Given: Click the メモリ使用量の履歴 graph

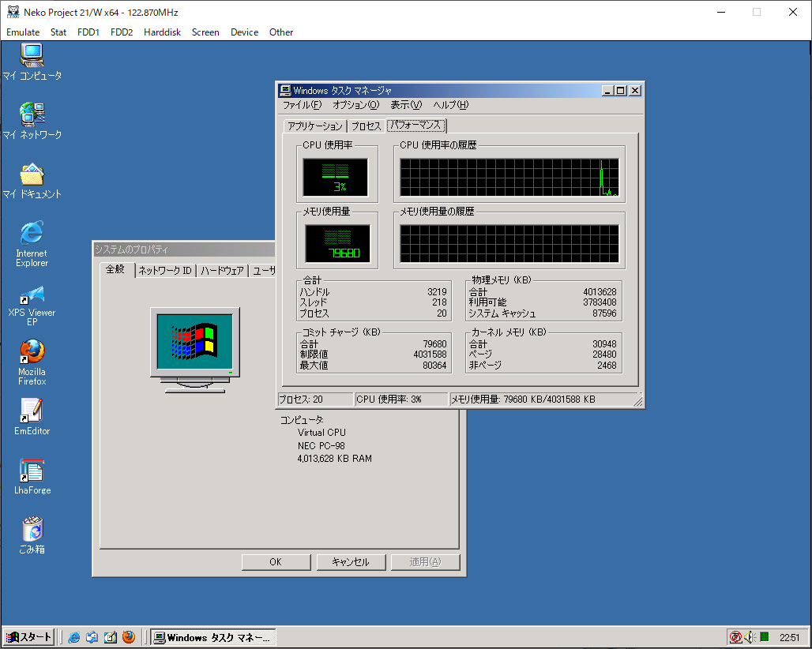Looking at the screenshot, I should tap(509, 244).
